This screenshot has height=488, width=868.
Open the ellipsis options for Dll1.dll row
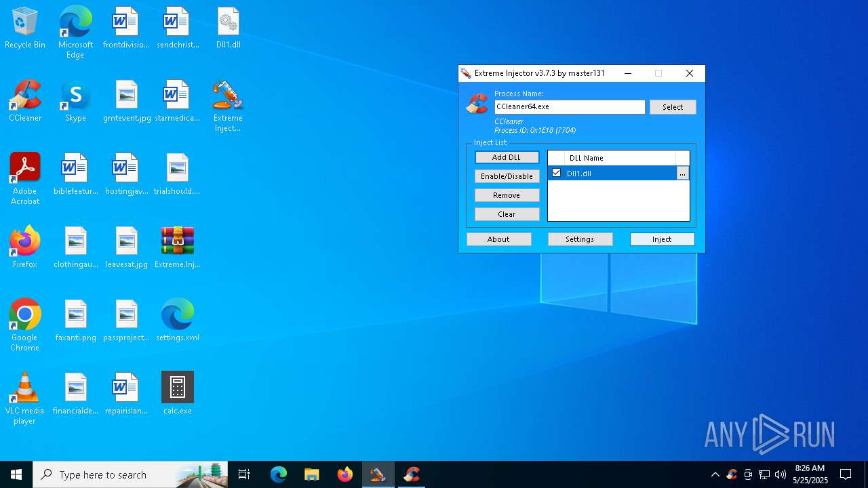[682, 174]
